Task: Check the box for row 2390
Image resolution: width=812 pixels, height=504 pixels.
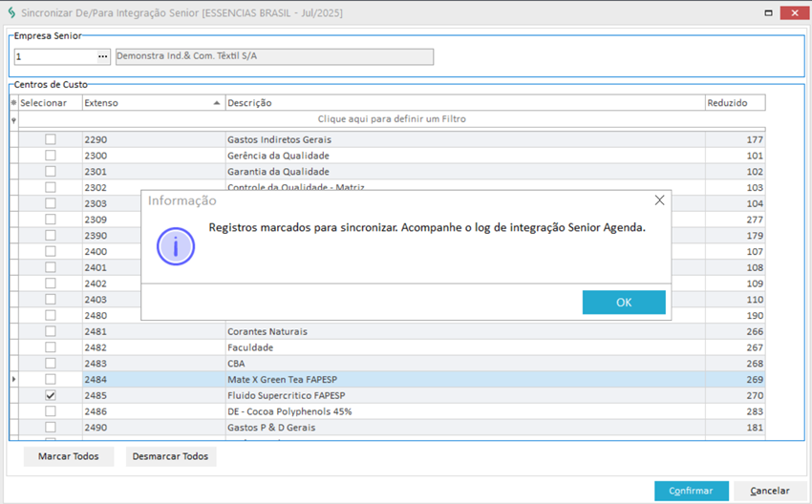Action: tap(51, 236)
